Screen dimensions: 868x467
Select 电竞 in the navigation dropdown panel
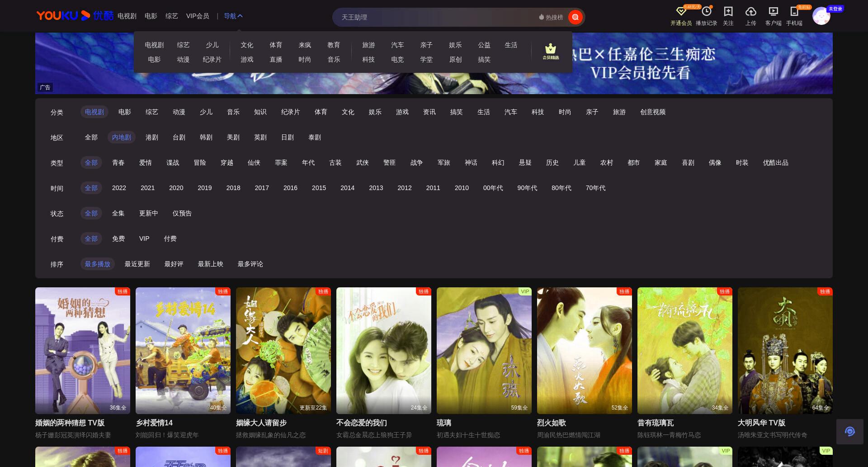point(397,59)
